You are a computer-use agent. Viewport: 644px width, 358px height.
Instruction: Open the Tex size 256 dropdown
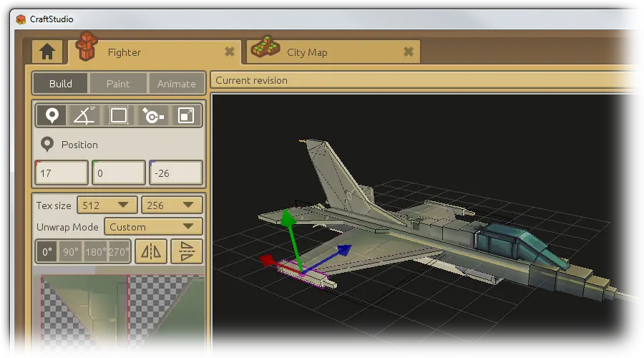click(x=172, y=205)
